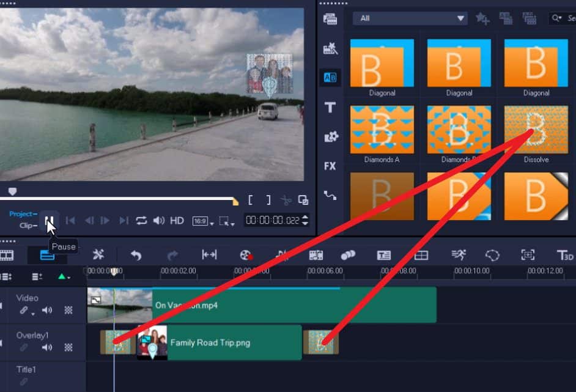Select the Title tool in the sidebar
Image resolution: width=576 pixels, height=392 pixels.
330,108
